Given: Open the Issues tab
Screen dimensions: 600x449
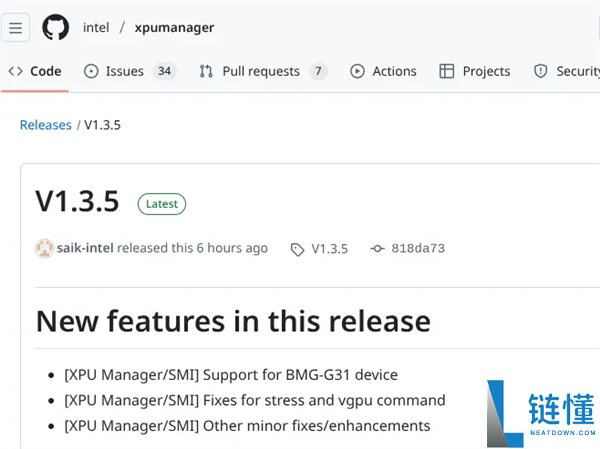Looking at the screenshot, I should 124,71.
